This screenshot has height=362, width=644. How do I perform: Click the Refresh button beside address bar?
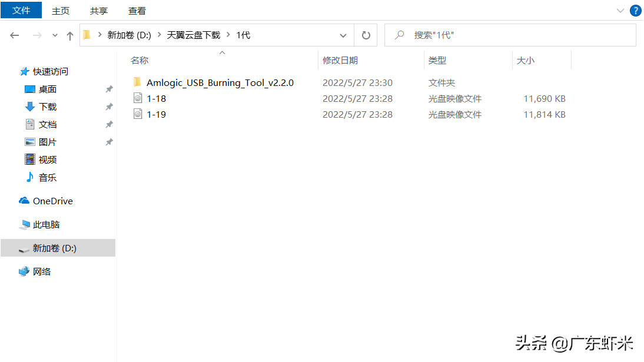click(366, 35)
